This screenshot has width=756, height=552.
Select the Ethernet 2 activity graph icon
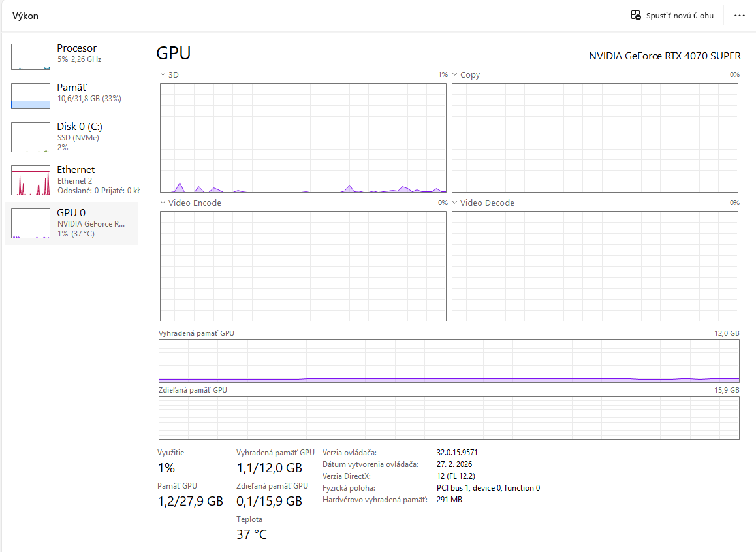click(x=30, y=180)
